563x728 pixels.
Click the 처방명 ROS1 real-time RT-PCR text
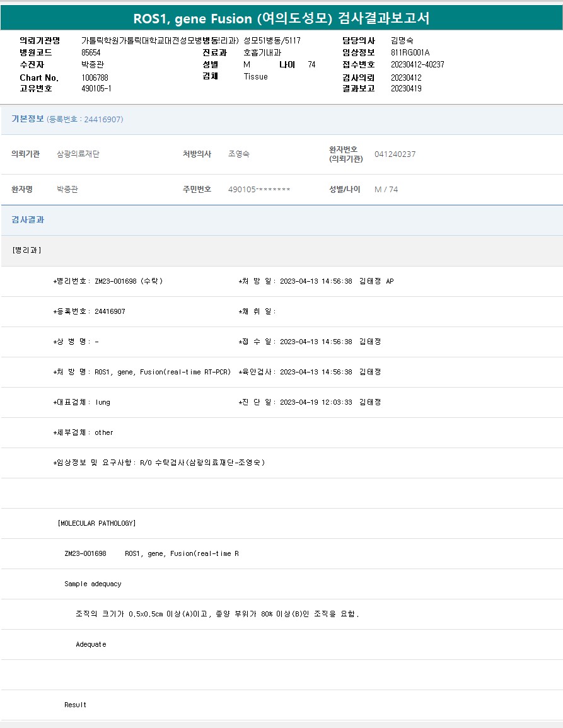click(x=142, y=372)
